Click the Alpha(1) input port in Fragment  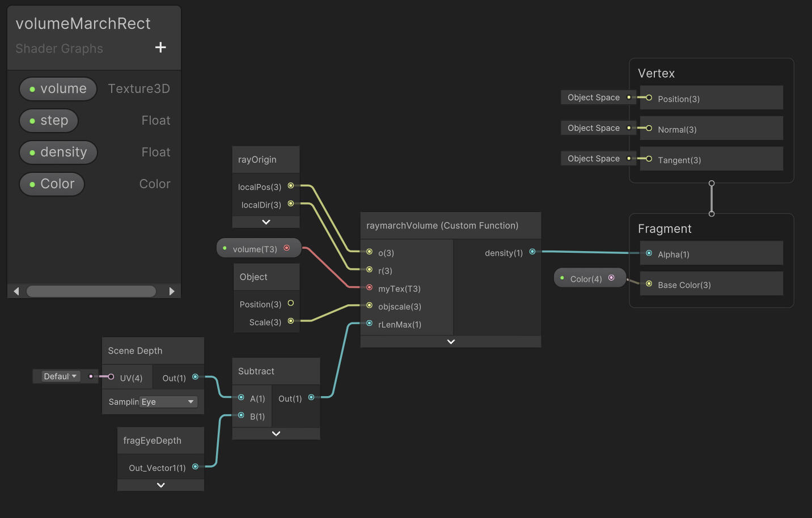649,253
